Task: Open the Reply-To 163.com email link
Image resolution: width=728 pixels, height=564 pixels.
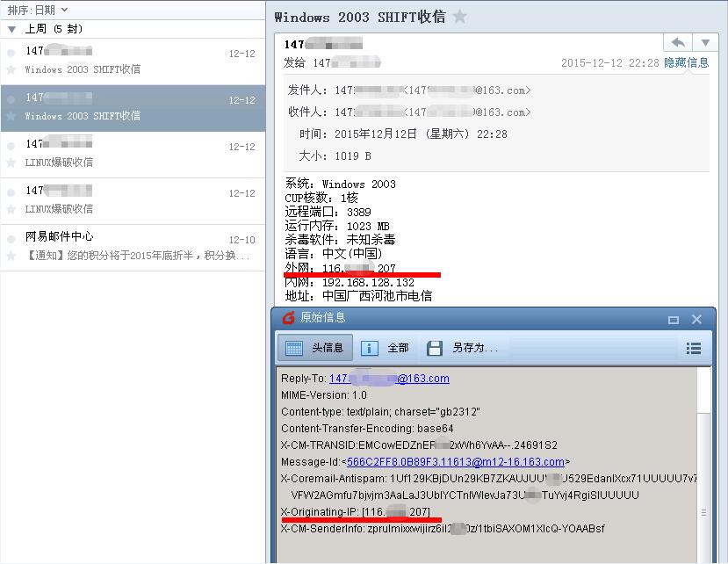Action: click(389, 379)
